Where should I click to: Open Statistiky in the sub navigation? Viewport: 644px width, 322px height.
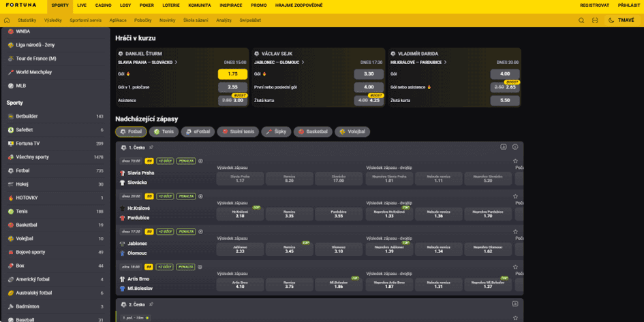coord(27,20)
